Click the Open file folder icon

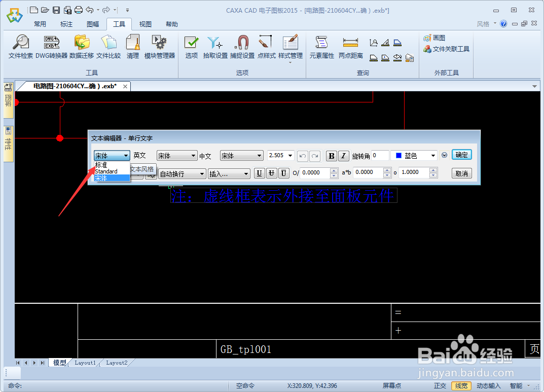point(45,10)
